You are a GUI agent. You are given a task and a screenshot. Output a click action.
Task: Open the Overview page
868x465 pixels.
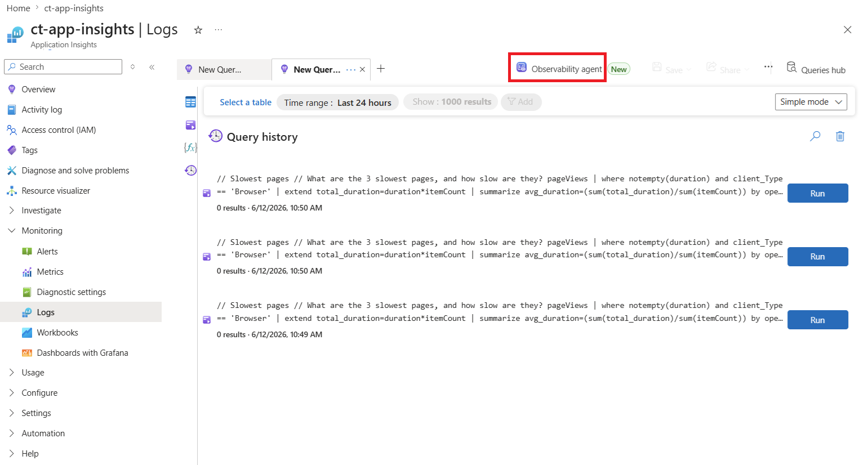[x=38, y=90]
